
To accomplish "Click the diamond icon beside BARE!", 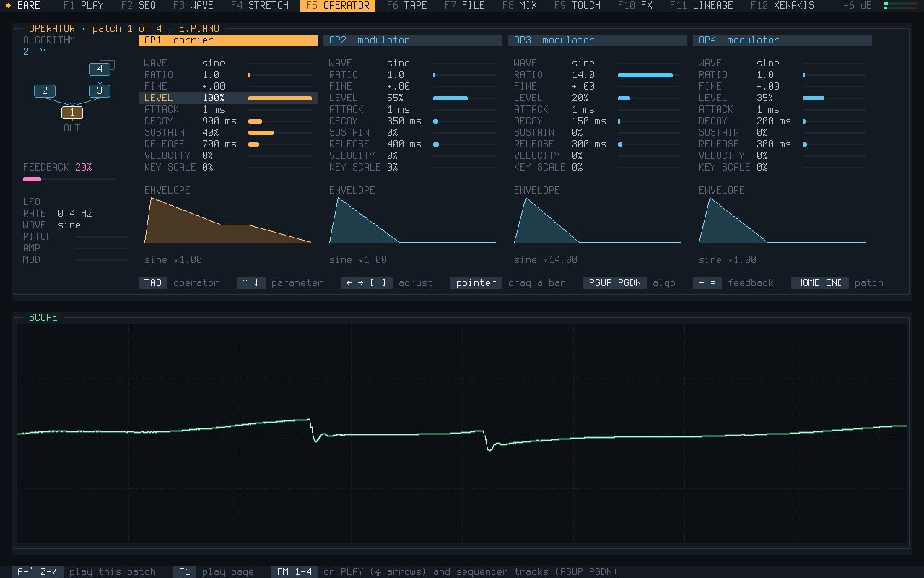I will coord(9,5).
